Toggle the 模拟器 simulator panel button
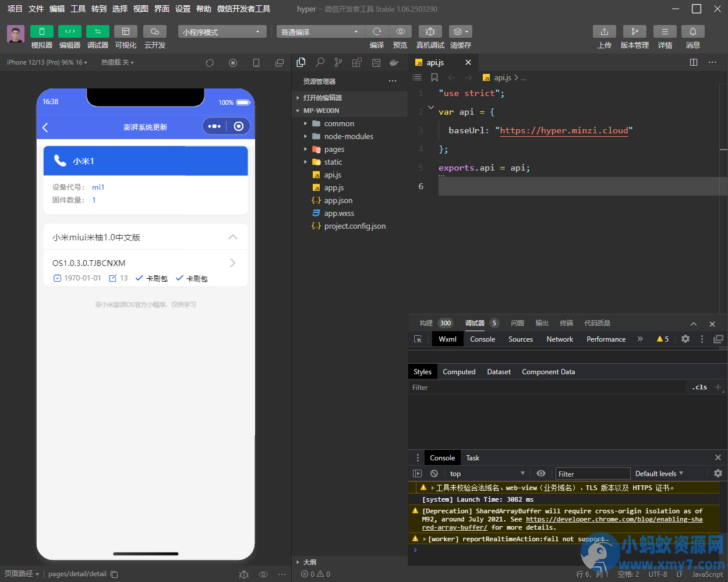This screenshot has width=728, height=582. coord(42,31)
